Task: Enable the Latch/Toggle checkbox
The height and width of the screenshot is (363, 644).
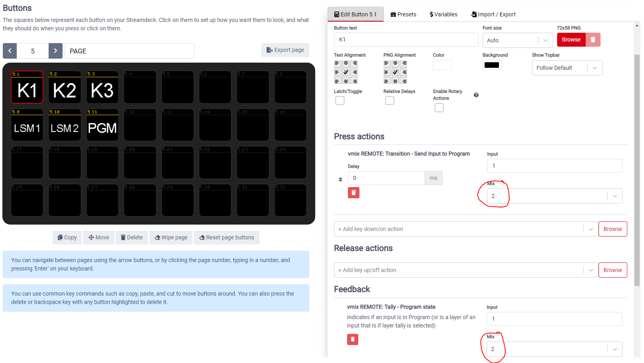Action: 340,101
